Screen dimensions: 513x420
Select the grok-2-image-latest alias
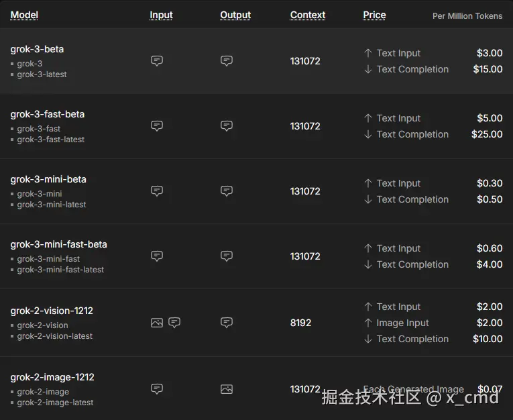tap(55, 403)
